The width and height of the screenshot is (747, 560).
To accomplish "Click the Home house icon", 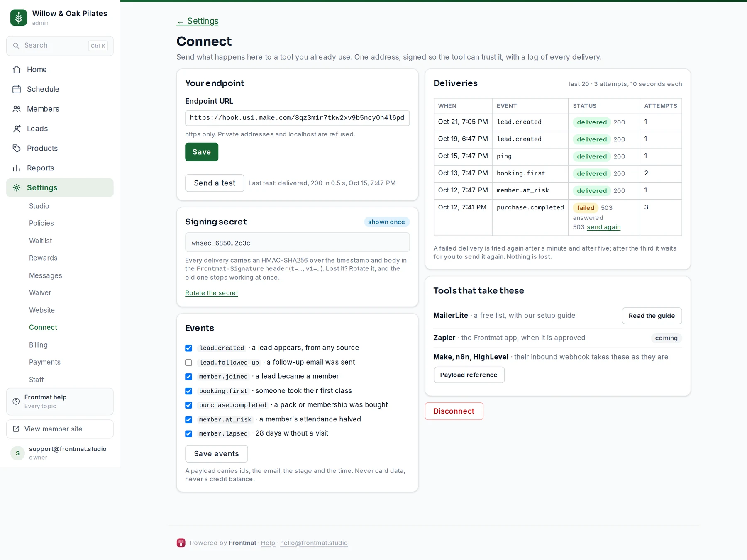I will (17, 70).
